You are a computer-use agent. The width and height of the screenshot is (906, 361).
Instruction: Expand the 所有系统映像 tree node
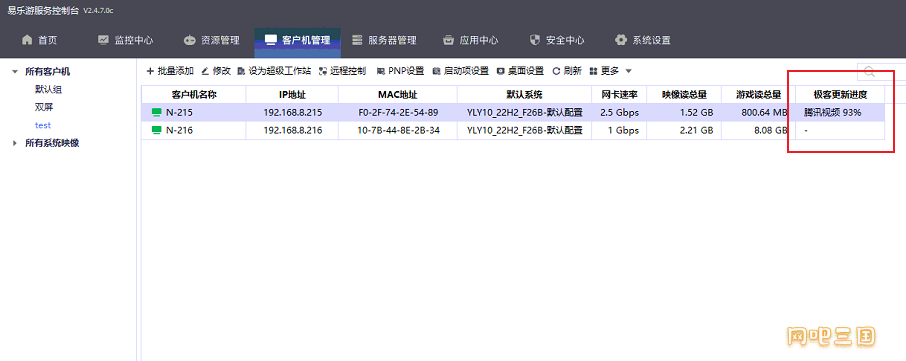tap(14, 143)
